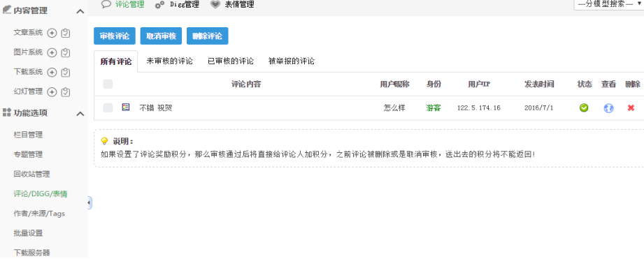The height and width of the screenshot is (266, 644).
Task: Click the 删除评论 button
Action: pyautogui.click(x=208, y=36)
